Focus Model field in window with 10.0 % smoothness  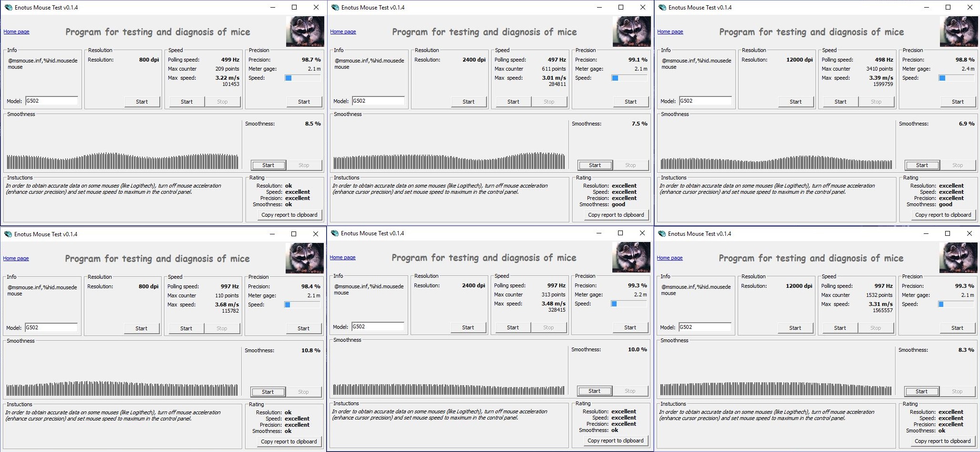(x=378, y=326)
